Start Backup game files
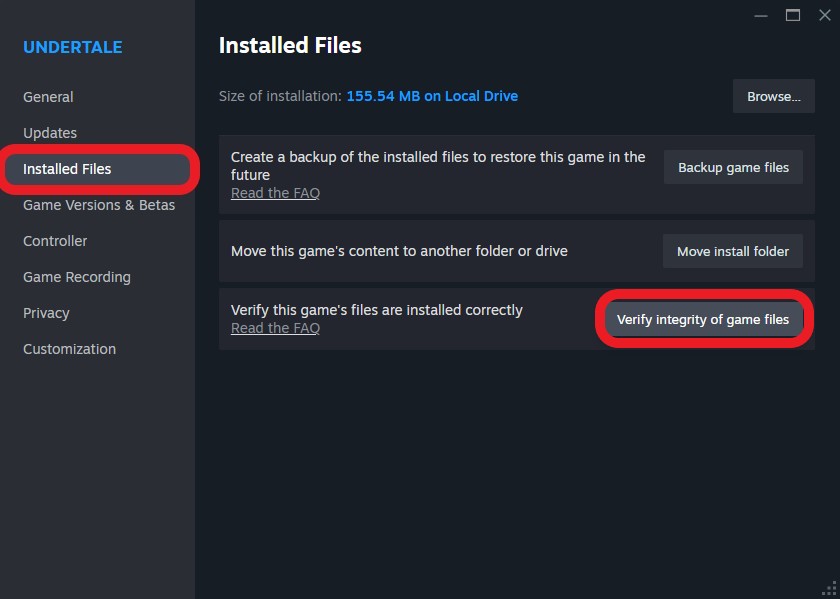Viewport: 840px width, 599px height. (733, 168)
